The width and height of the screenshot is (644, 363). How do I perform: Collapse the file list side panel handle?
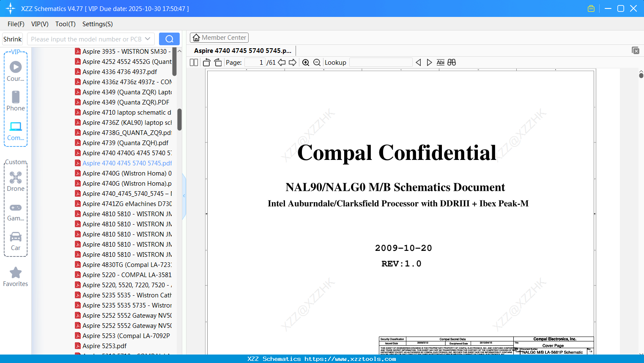coord(184,196)
